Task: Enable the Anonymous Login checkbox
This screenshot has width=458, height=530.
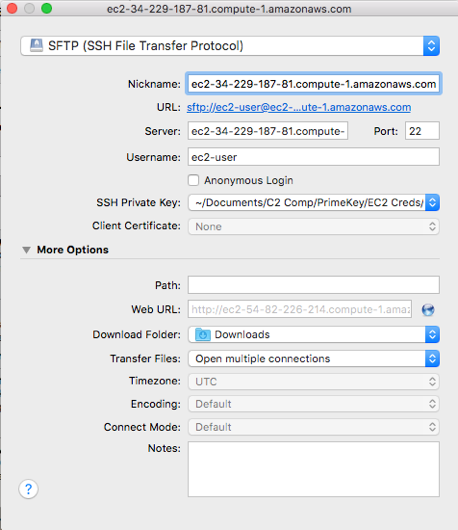Action: pyautogui.click(x=193, y=180)
